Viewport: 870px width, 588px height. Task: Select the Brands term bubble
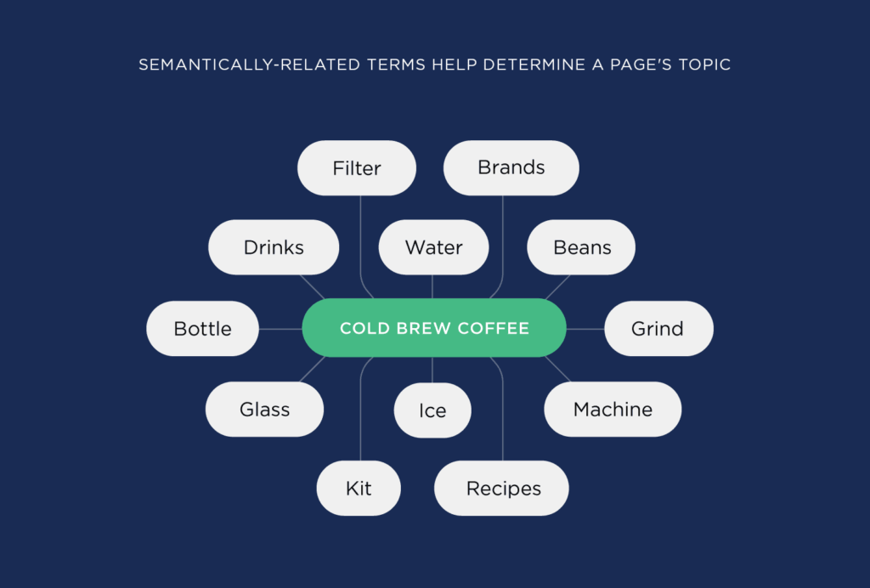[511, 167]
